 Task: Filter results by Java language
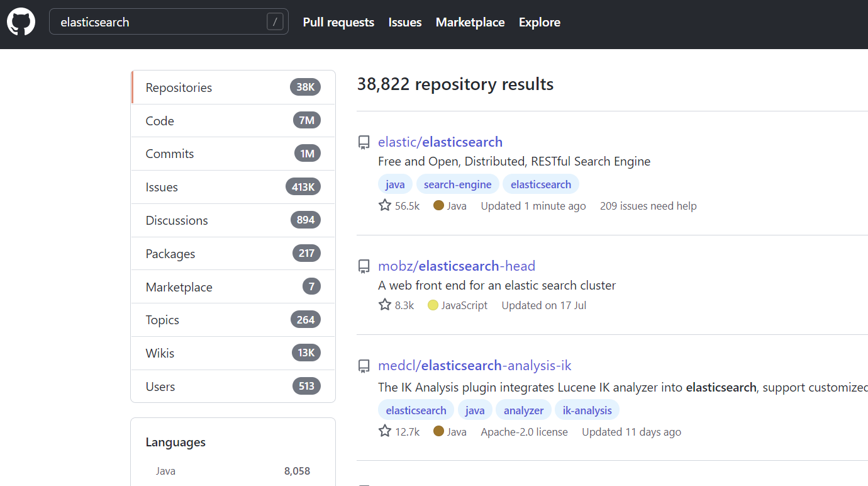coord(233,471)
